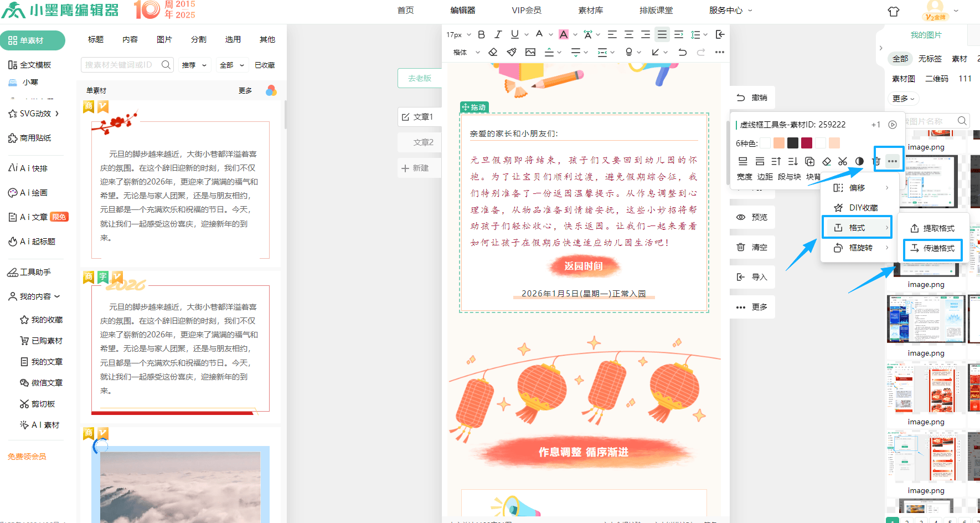
Task: Click the first-line indent icon
Action: [x=679, y=34]
